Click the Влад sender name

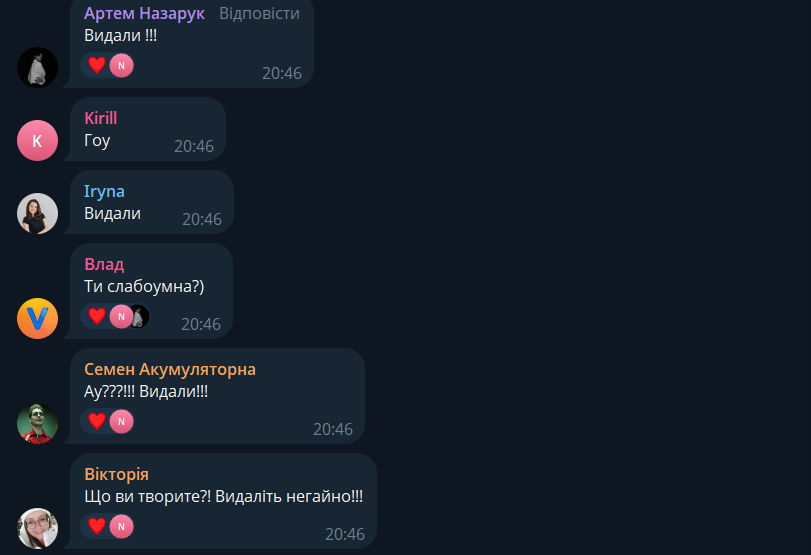104,264
